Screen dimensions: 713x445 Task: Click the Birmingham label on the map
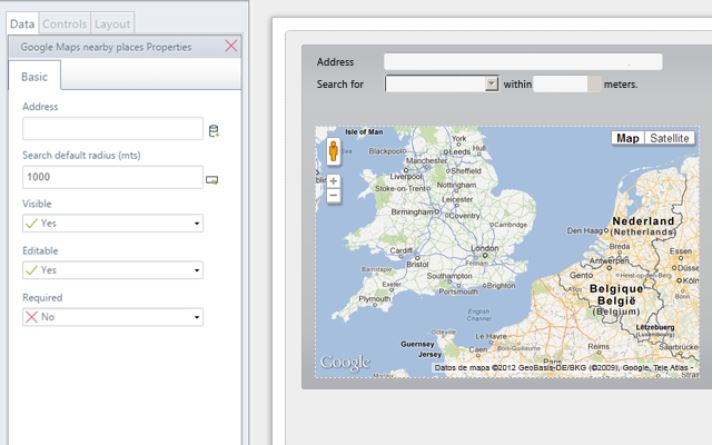click(x=412, y=212)
